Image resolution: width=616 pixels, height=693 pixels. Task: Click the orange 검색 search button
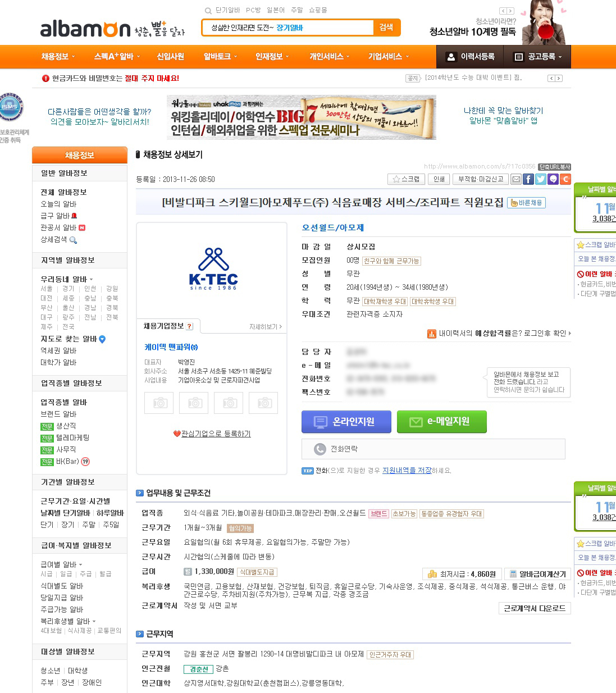pyautogui.click(x=386, y=28)
